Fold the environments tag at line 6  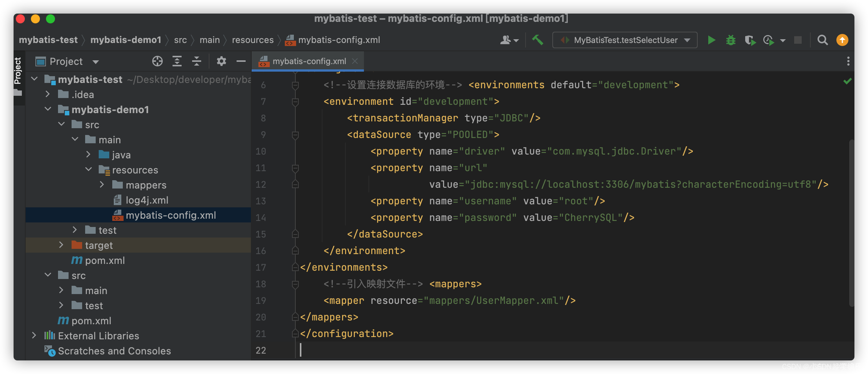tap(295, 85)
